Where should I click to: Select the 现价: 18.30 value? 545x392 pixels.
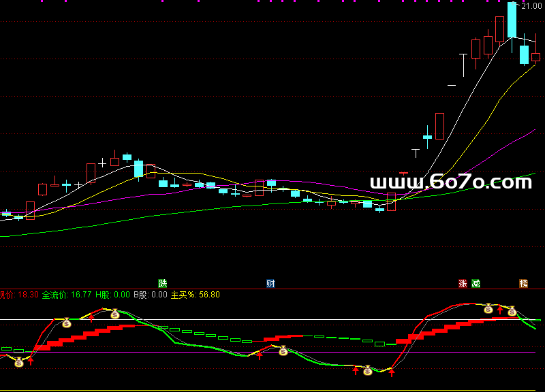click(x=19, y=295)
